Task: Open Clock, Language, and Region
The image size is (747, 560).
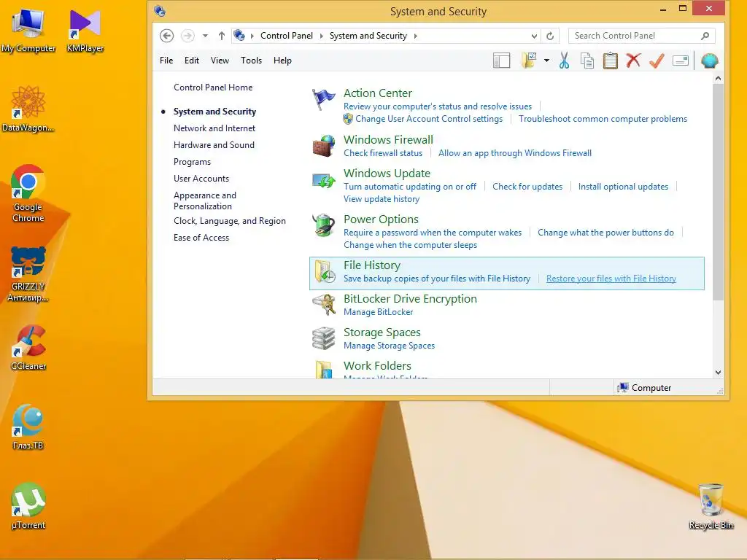Action: tap(230, 221)
